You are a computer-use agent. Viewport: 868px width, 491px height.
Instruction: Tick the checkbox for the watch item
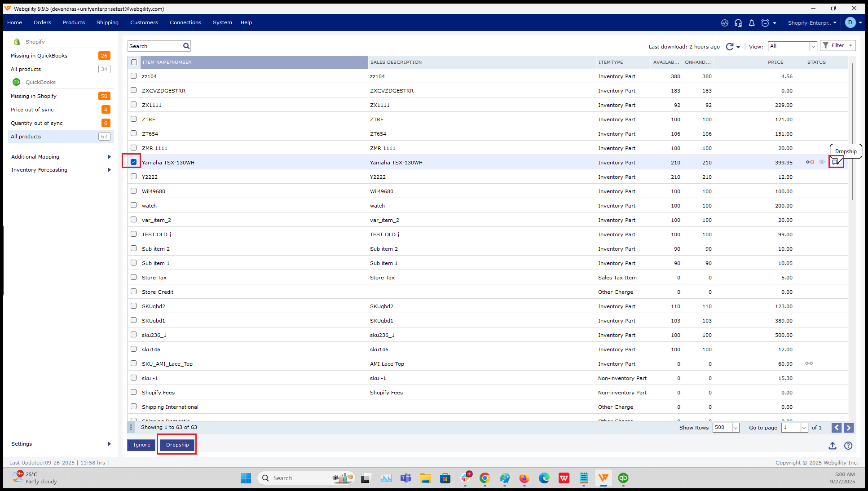[133, 205]
